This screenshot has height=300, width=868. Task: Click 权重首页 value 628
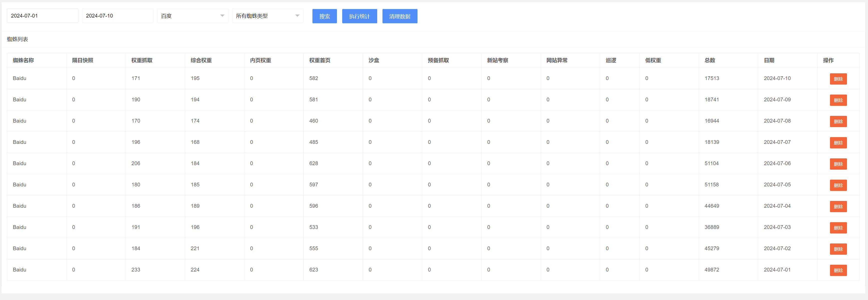pyautogui.click(x=314, y=163)
